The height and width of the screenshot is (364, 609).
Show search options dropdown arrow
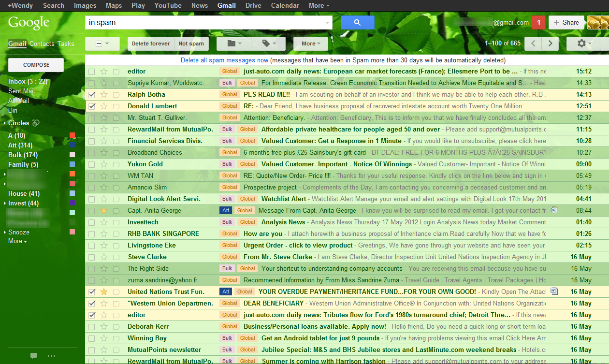click(327, 23)
